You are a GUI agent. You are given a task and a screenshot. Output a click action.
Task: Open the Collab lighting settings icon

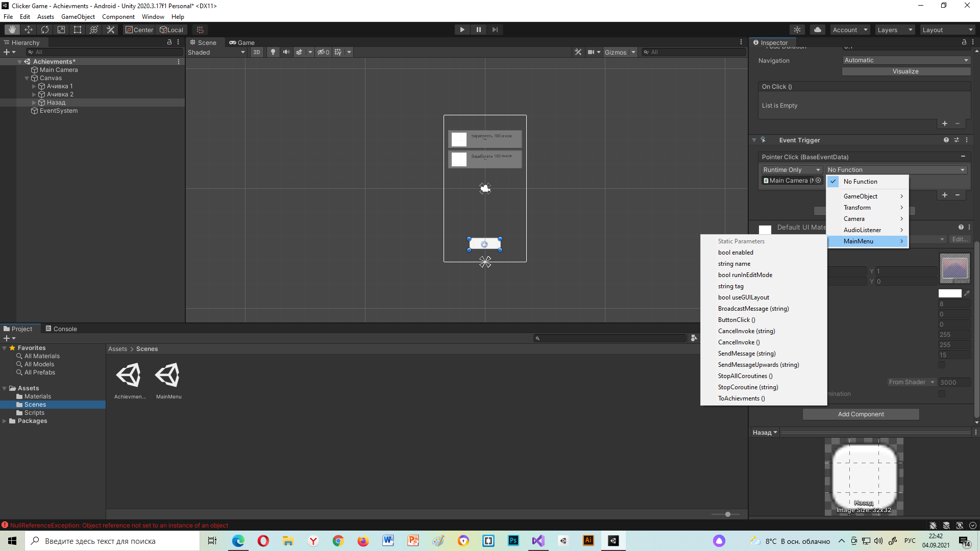click(x=797, y=30)
